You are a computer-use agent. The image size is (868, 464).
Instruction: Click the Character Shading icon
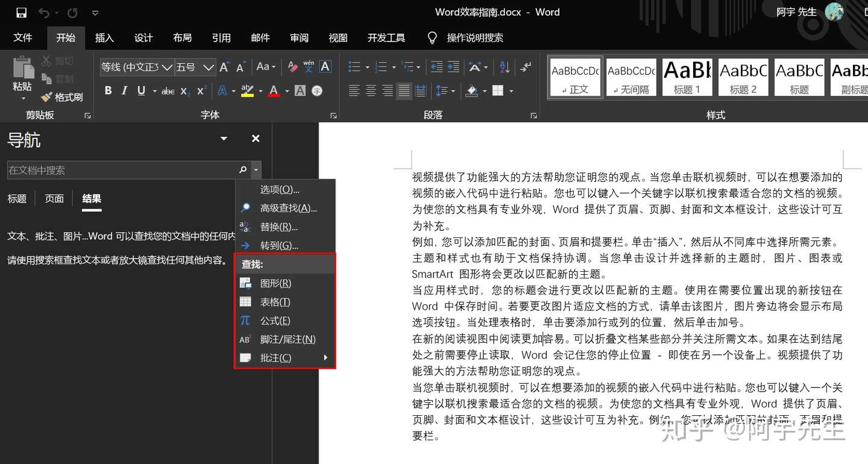coord(300,91)
